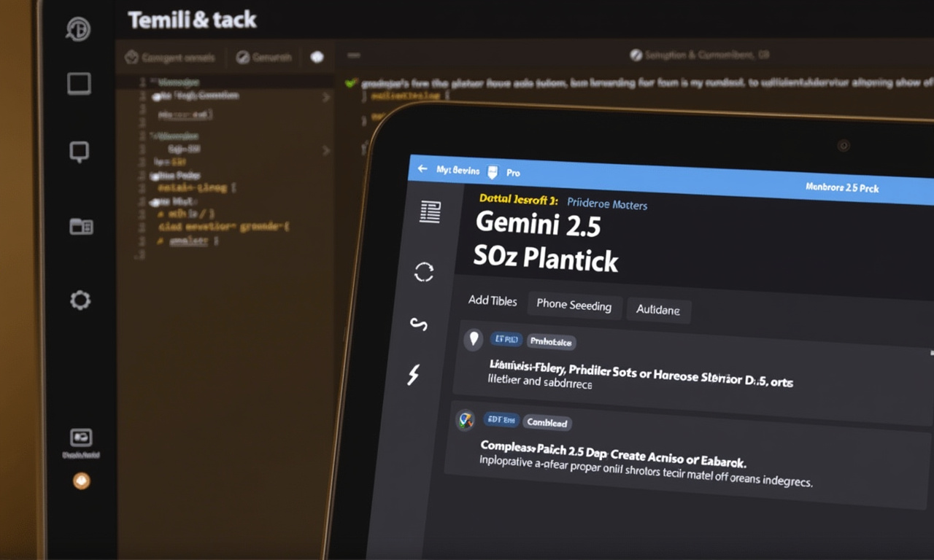This screenshot has width=934, height=560.
Task: Click the "Temili & tack" window title
Action: [x=192, y=20]
